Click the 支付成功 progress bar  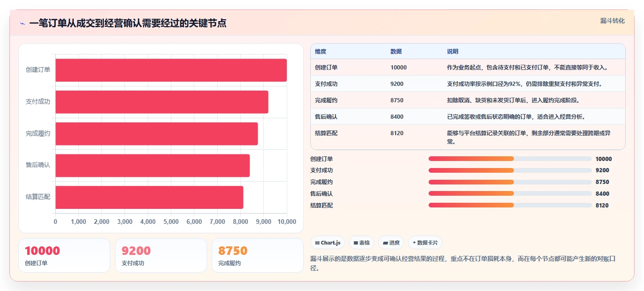(510, 170)
